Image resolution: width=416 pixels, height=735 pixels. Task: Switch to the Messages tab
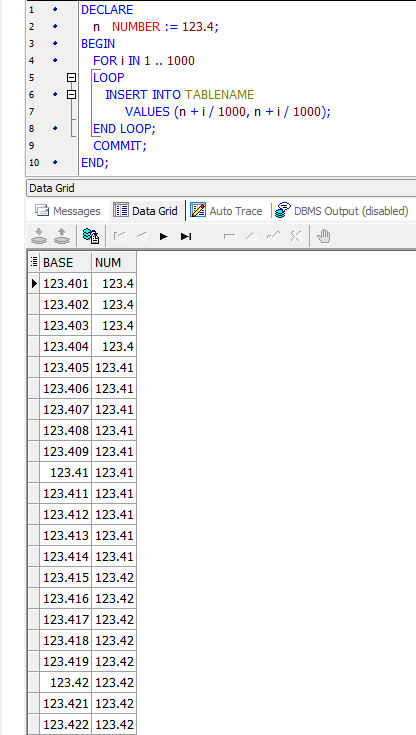tap(68, 211)
